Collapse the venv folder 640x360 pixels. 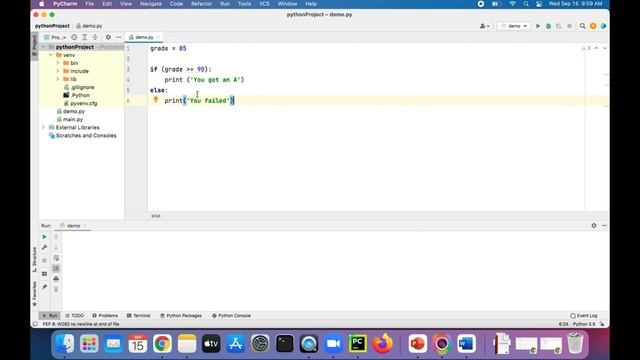click(x=51, y=55)
